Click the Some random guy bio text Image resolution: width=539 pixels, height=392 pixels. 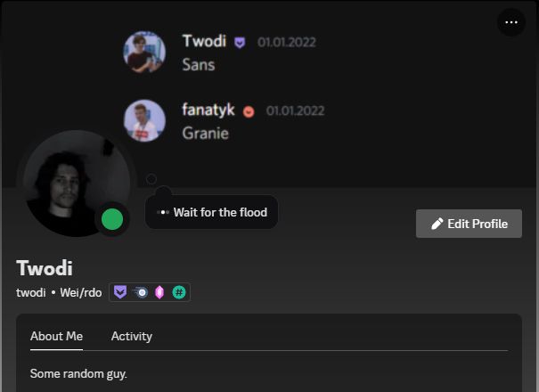78,374
